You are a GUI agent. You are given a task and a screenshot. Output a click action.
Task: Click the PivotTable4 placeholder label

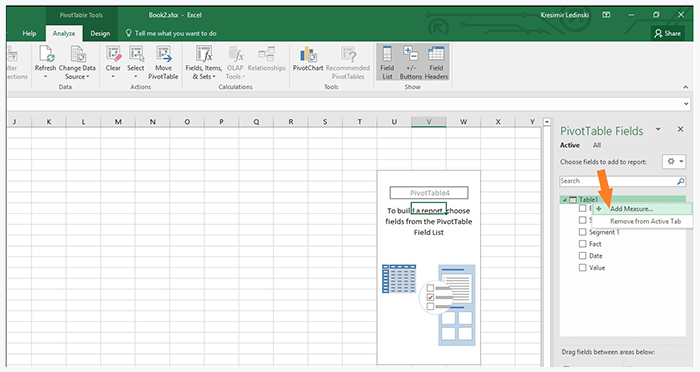[429, 193]
